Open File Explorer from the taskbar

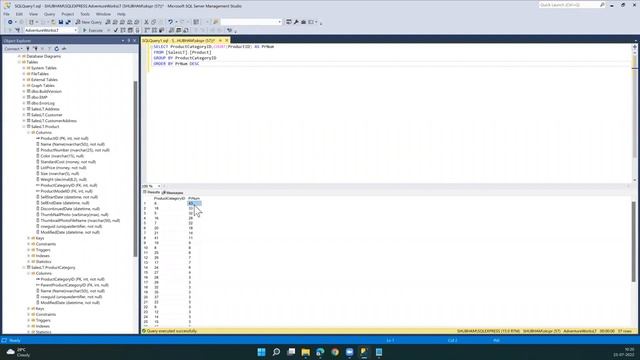[306, 352]
